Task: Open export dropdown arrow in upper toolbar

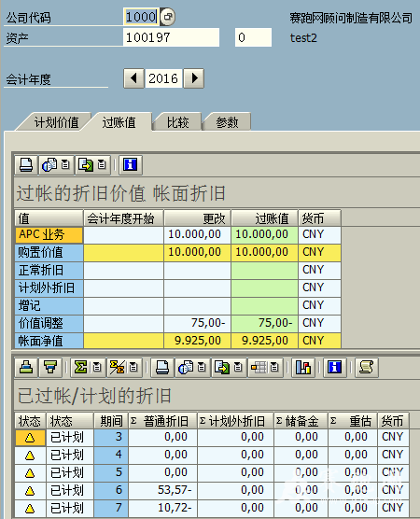Action: click(x=102, y=164)
